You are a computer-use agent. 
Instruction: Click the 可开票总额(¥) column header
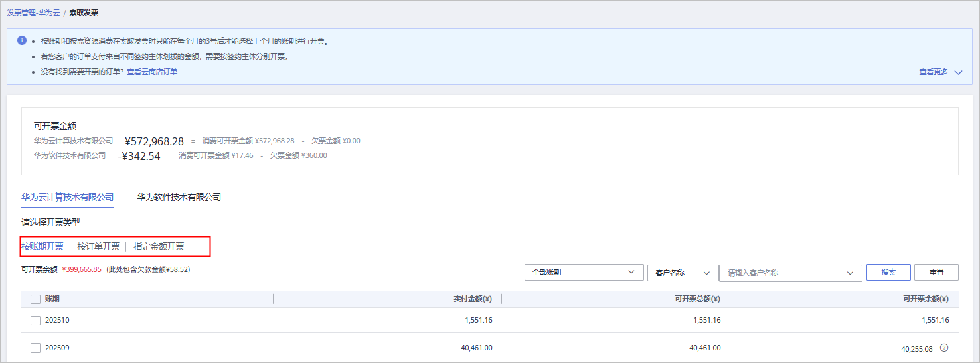click(697, 299)
